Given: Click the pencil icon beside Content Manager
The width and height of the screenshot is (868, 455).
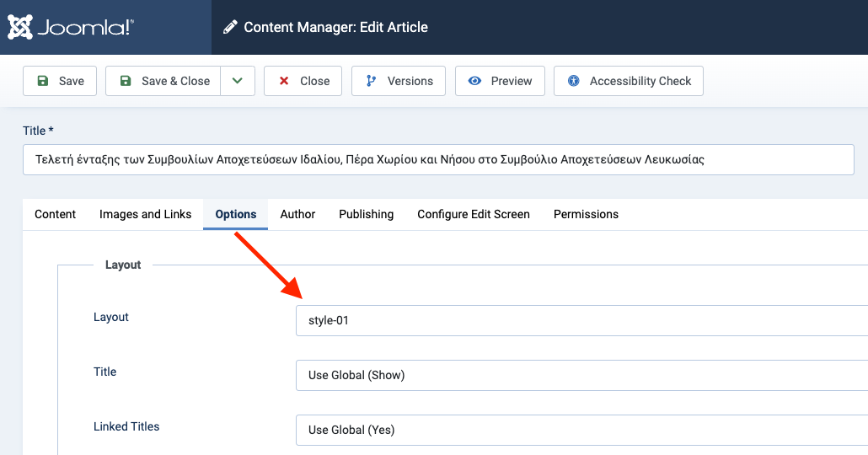Looking at the screenshot, I should pyautogui.click(x=230, y=27).
